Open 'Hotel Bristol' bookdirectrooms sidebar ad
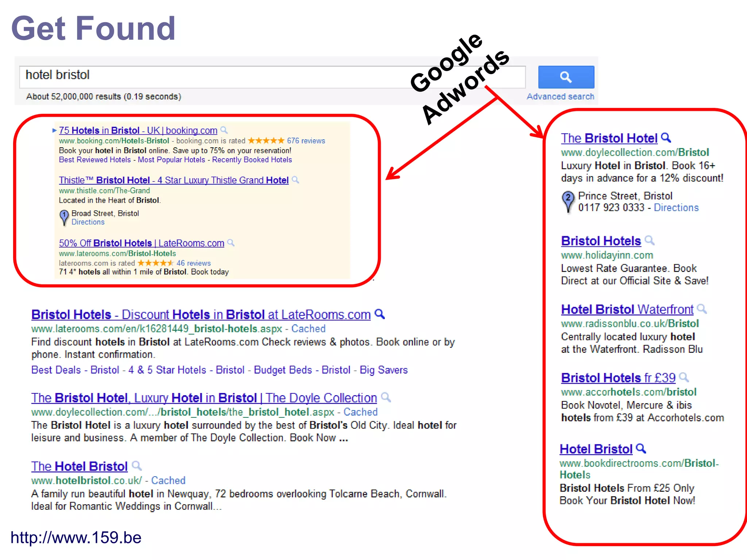The height and width of the screenshot is (560, 747). (596, 449)
